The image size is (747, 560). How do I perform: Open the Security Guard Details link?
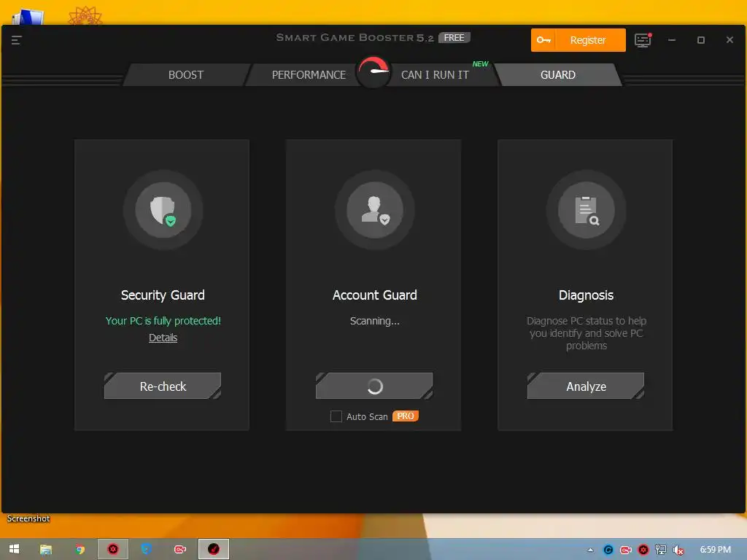coord(163,338)
